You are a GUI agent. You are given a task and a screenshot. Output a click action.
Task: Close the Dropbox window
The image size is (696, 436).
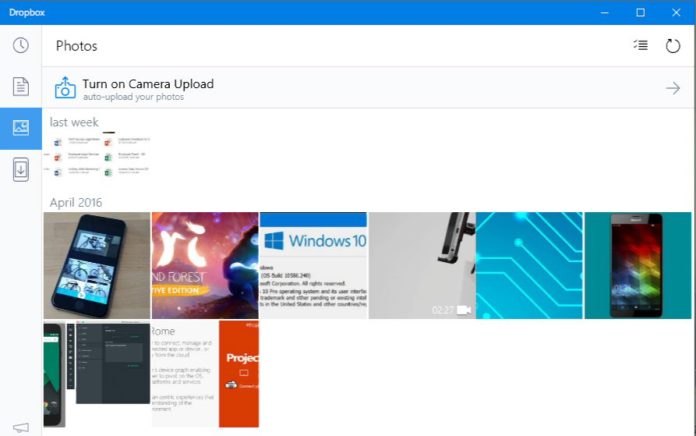[676, 12]
